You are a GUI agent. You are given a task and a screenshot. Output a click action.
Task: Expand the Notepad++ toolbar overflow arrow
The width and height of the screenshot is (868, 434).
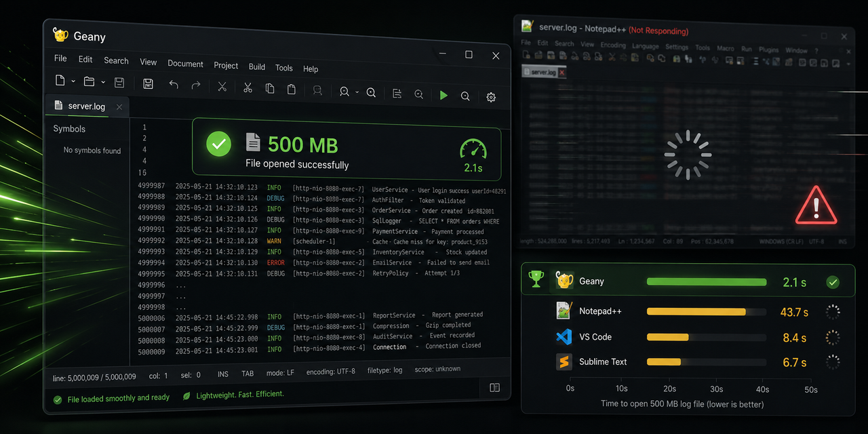click(x=848, y=64)
